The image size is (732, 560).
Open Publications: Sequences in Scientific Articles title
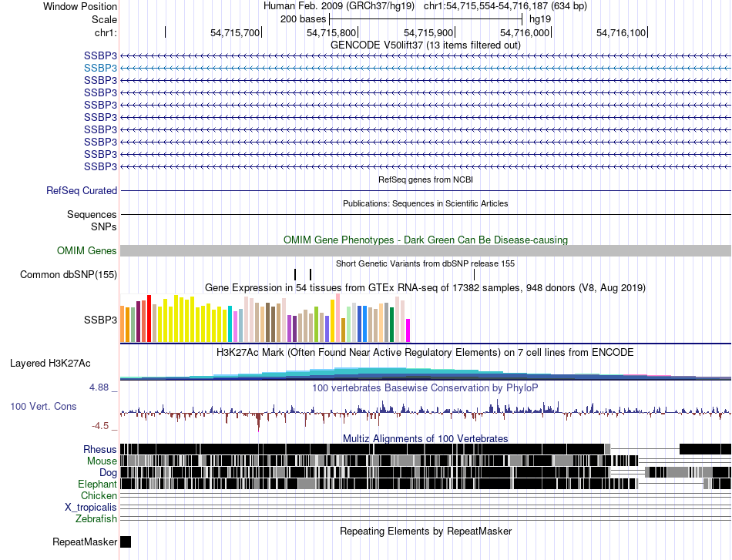(425, 203)
